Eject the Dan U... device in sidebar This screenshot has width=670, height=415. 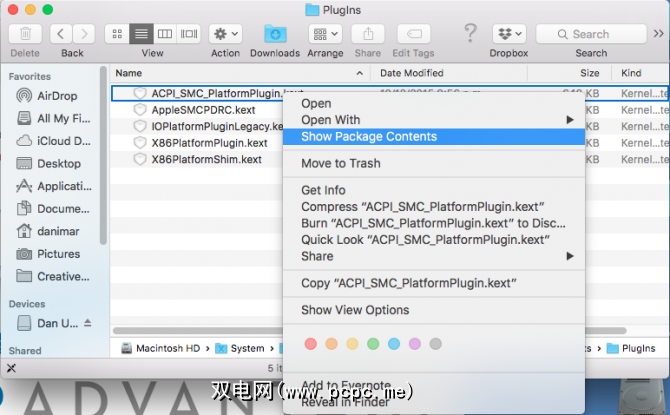coord(88,324)
